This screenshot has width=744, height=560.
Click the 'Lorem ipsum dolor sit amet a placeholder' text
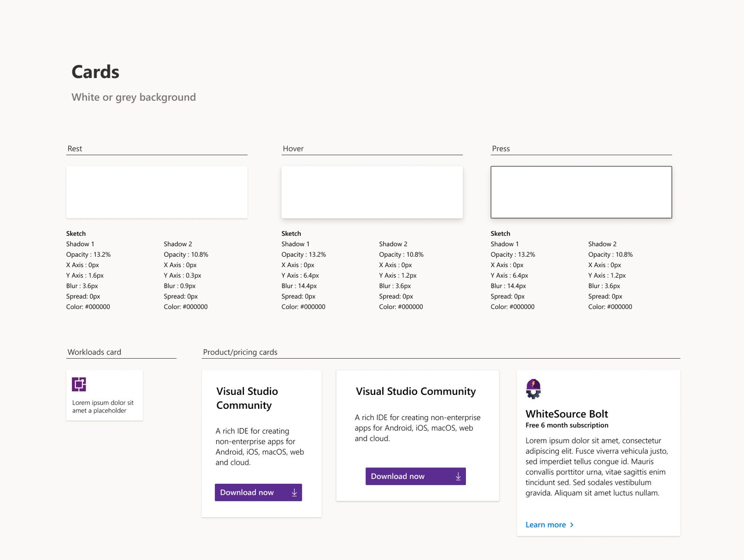(x=103, y=407)
